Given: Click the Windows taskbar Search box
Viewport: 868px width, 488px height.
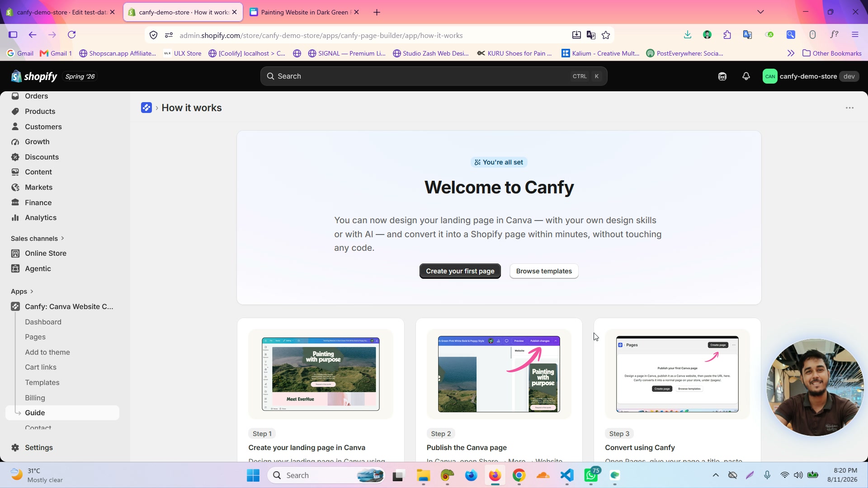Looking at the screenshot, I should [x=326, y=475].
